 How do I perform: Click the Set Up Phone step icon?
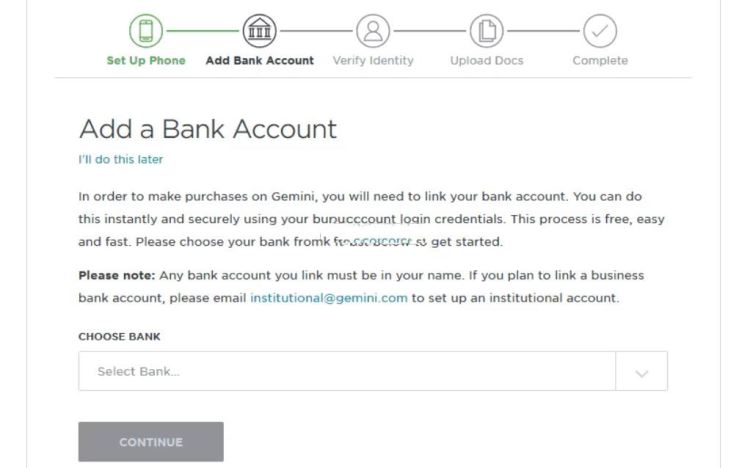[x=146, y=31]
